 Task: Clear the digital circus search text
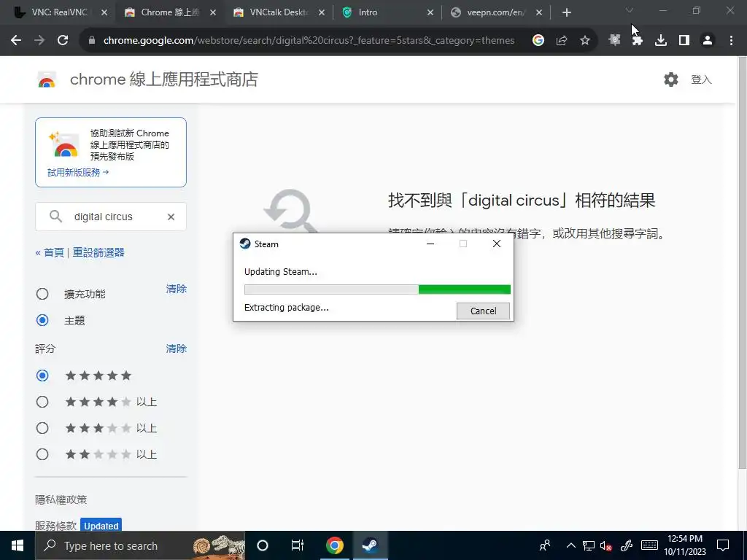pyautogui.click(x=171, y=217)
